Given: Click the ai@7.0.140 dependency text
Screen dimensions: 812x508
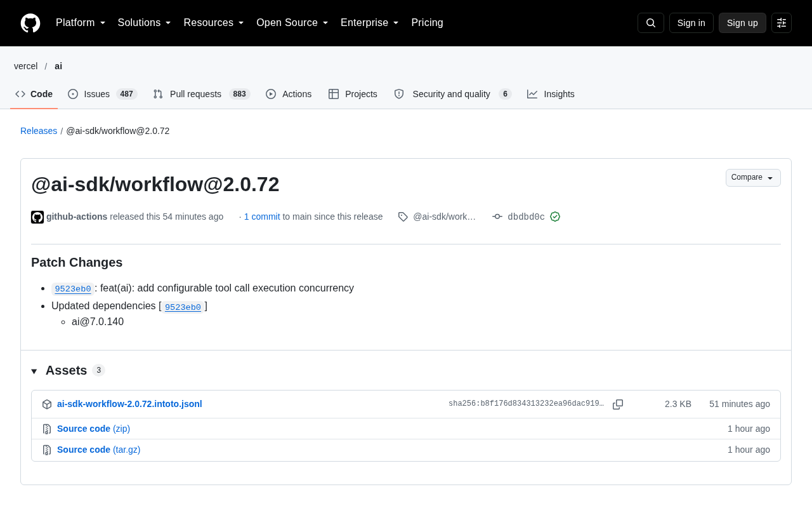Looking at the screenshot, I should (x=98, y=322).
